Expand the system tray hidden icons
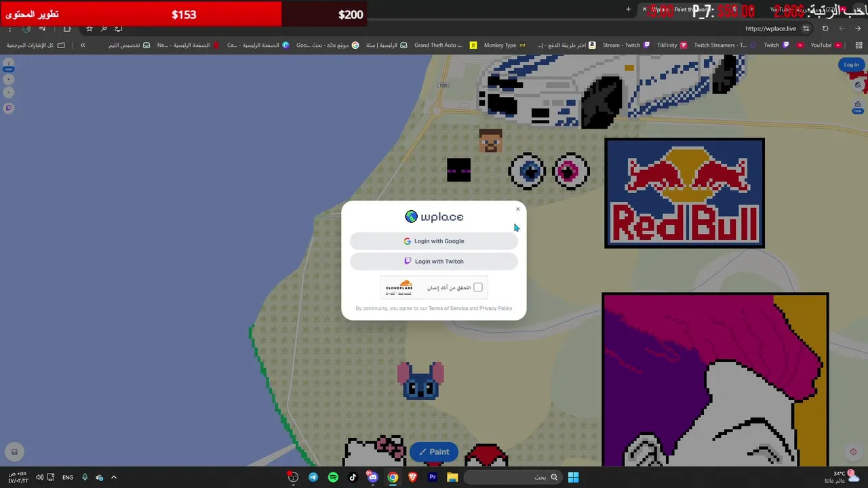868x488 pixels. click(114, 477)
